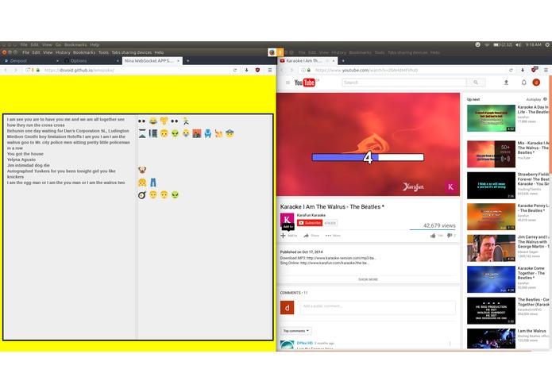
Task: Click the YouTube search magnifier button
Action: coord(476,83)
